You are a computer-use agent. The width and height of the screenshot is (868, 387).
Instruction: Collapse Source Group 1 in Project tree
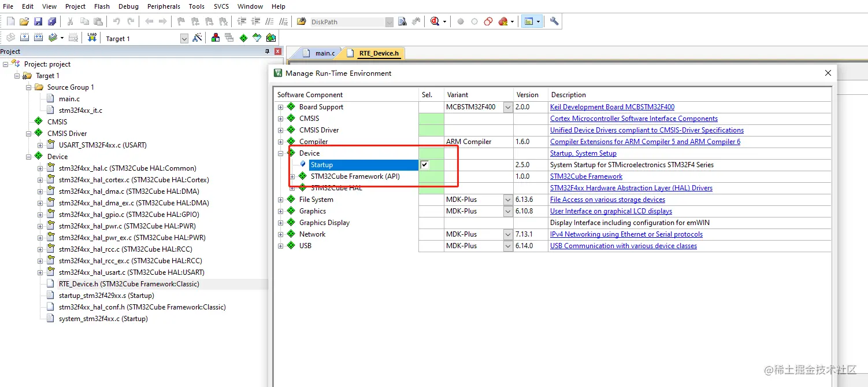[x=29, y=87]
